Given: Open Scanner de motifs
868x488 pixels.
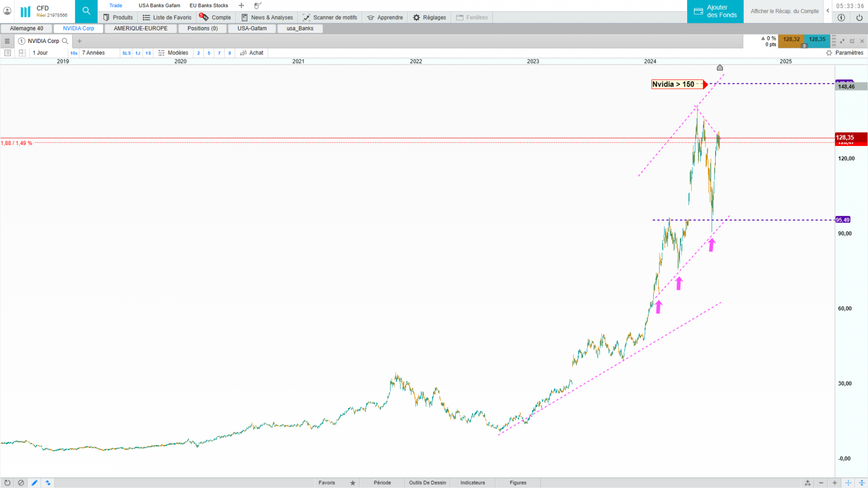Looking at the screenshot, I should tap(330, 17).
